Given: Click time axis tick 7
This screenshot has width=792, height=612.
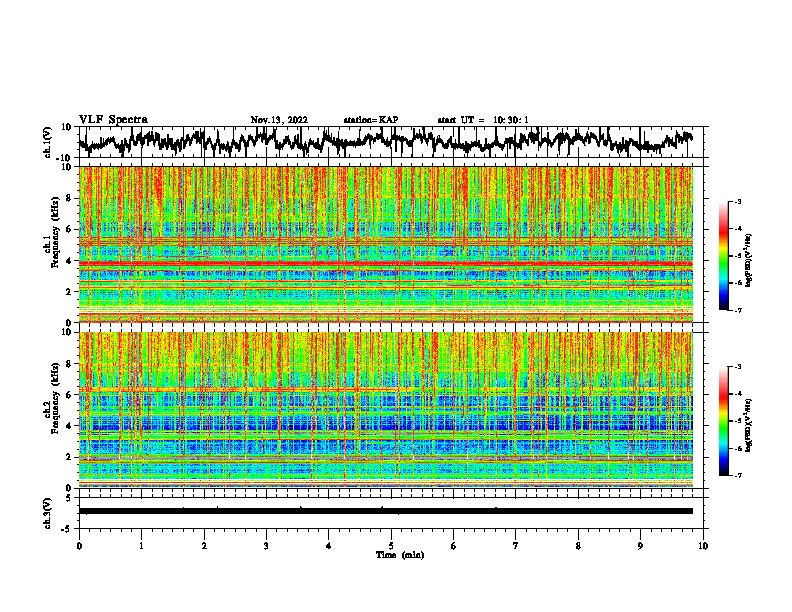Looking at the screenshot, I should 516,546.
